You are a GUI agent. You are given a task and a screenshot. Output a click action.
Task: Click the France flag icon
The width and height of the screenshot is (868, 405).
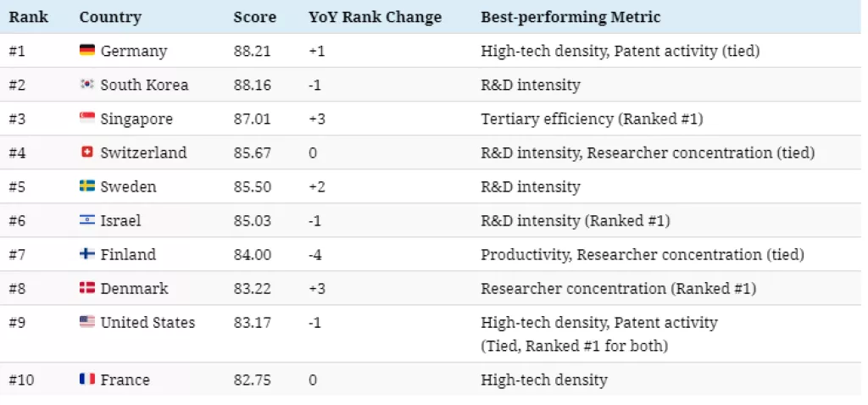tap(86, 380)
